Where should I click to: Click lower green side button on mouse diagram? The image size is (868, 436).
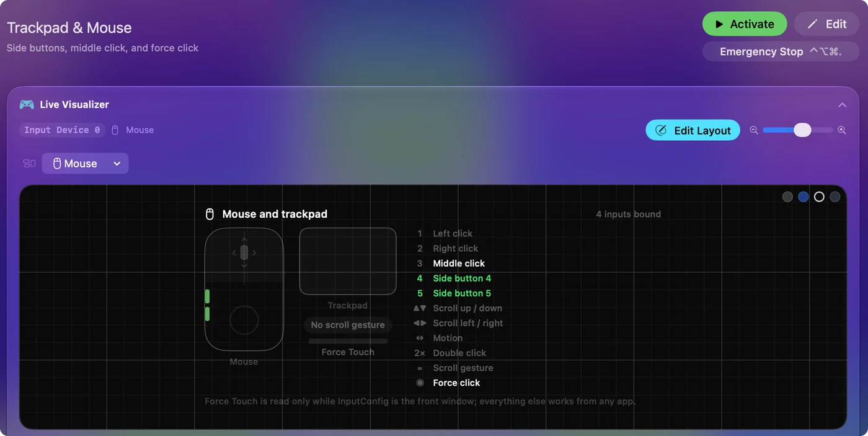point(207,314)
